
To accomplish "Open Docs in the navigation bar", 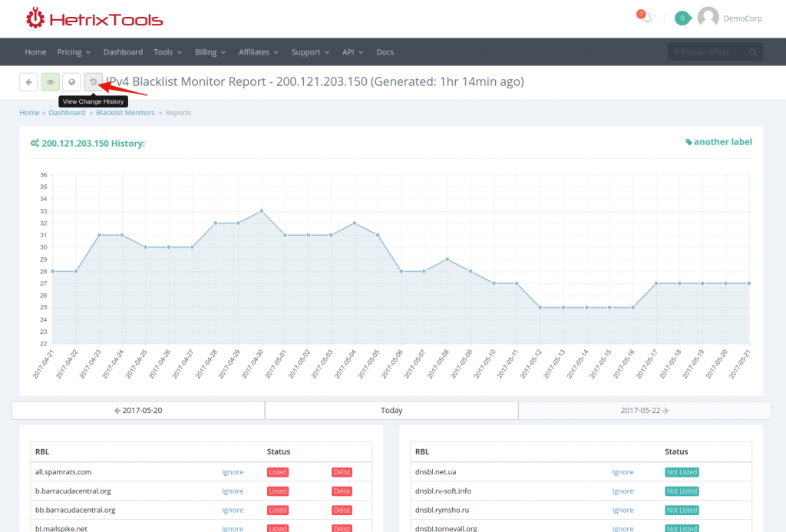I will pyautogui.click(x=385, y=52).
